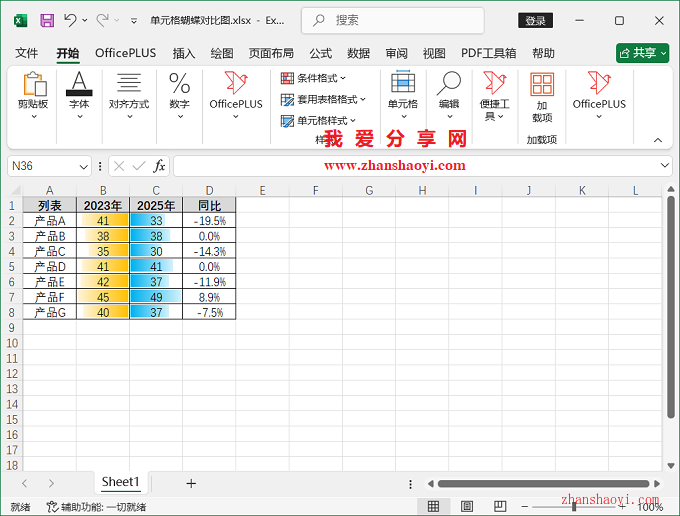Open the Number (数字) format group

pyautogui.click(x=179, y=96)
